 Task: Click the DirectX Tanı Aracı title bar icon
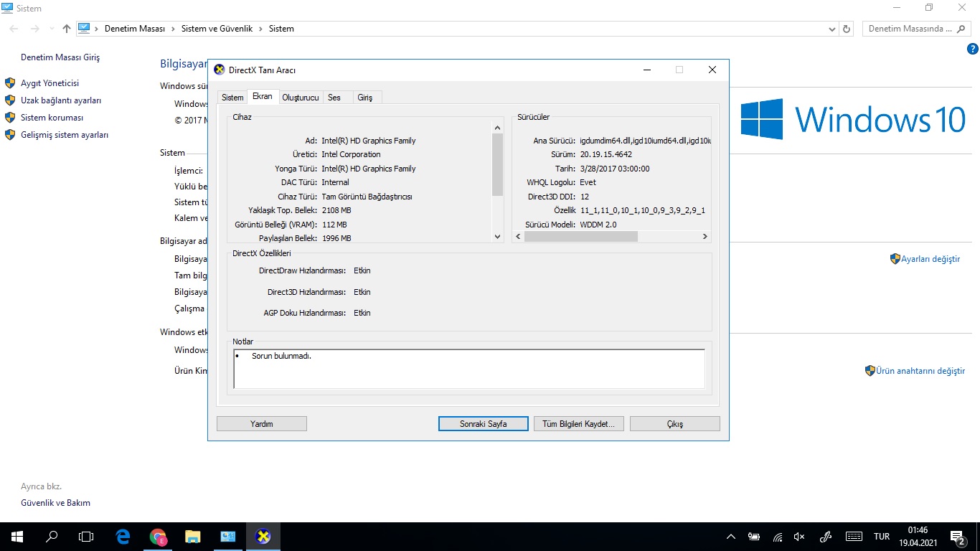coord(220,70)
